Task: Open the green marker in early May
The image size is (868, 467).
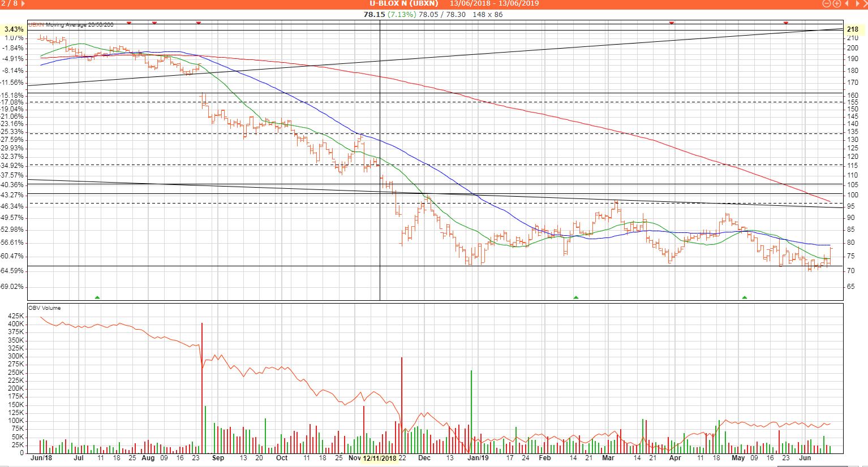Action: (x=745, y=297)
